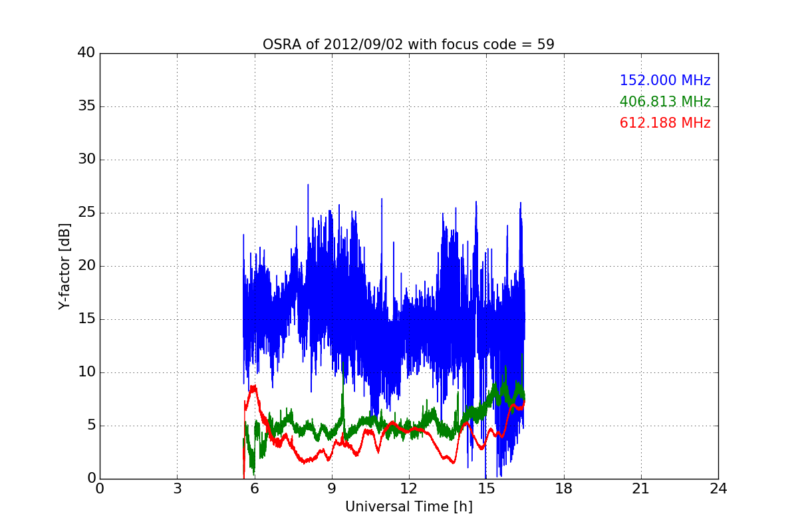Click the y-axis tick label 25
Viewport: 798px width, 532px height.
point(86,213)
